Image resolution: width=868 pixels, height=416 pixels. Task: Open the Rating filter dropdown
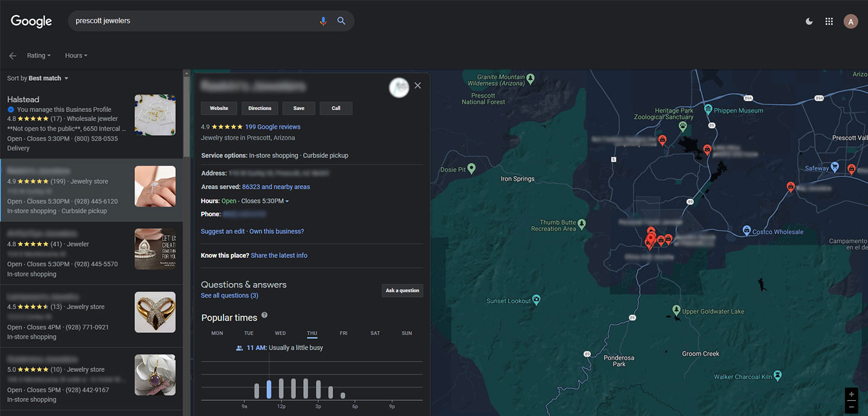pyautogui.click(x=39, y=55)
